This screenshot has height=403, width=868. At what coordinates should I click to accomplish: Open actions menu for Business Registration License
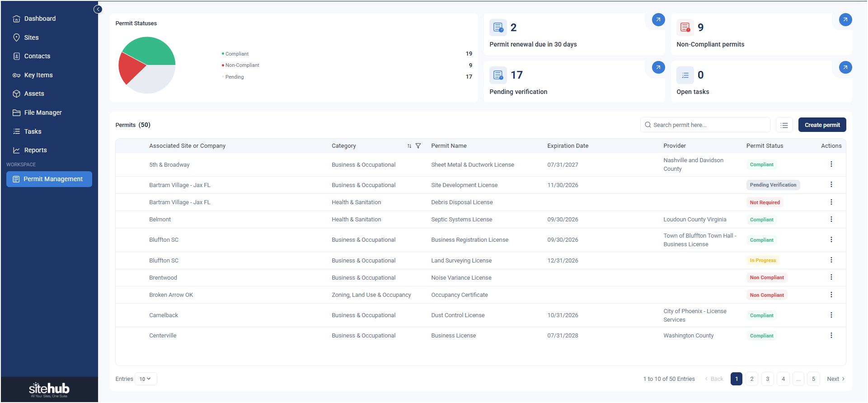click(x=831, y=239)
